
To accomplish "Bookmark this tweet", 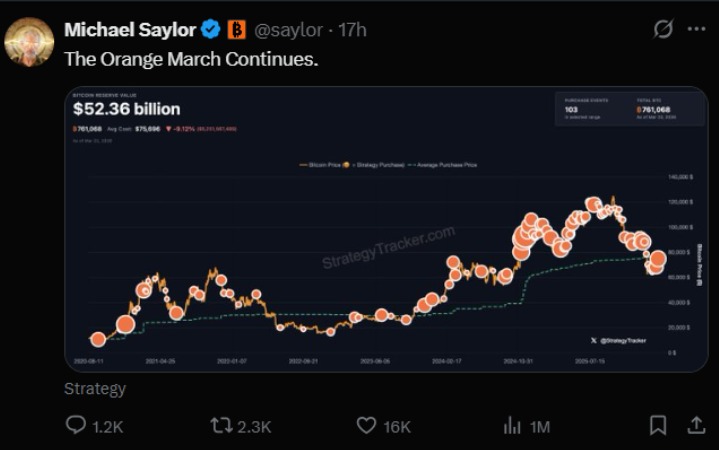I will click(657, 426).
